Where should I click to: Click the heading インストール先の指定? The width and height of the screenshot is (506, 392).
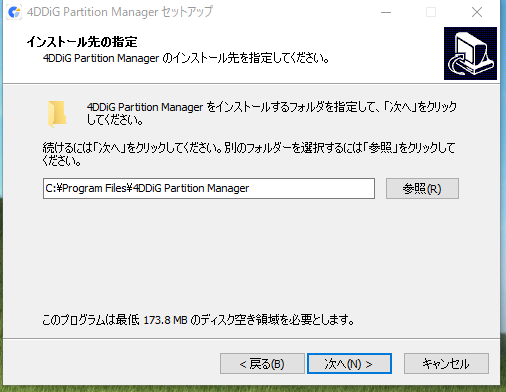[x=82, y=42]
